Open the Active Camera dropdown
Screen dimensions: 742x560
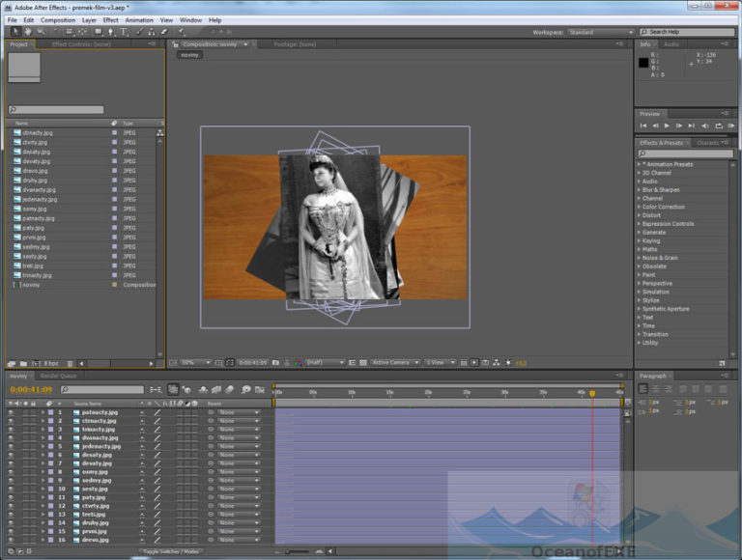click(x=394, y=363)
